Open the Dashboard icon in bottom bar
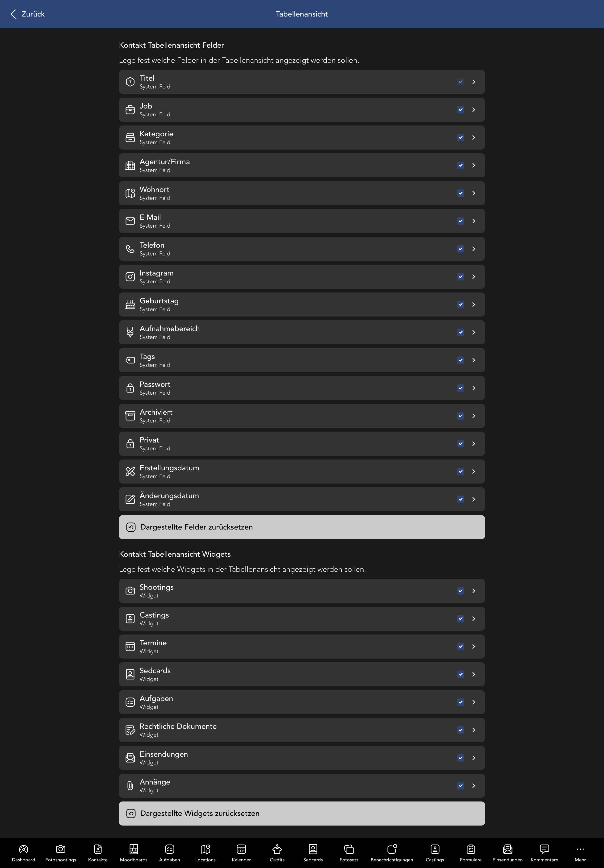The image size is (604, 868). point(23,849)
